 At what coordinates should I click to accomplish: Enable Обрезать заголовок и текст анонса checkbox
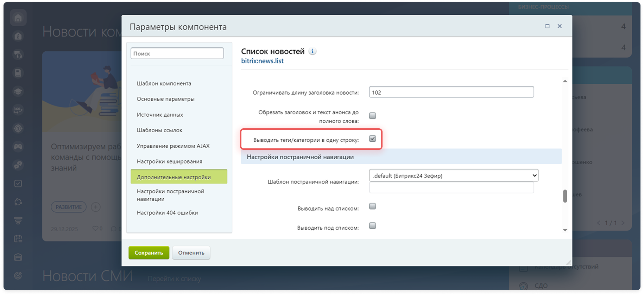[372, 116]
